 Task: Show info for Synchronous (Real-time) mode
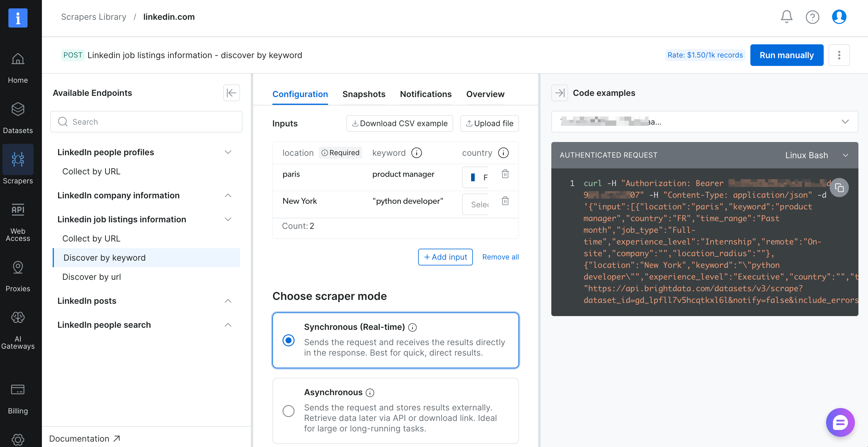coord(412,327)
